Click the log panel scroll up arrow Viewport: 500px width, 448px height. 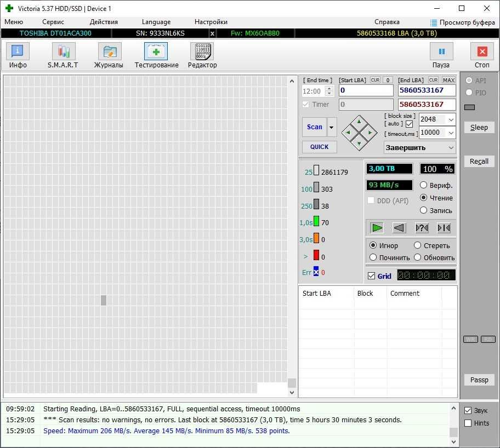click(453, 408)
